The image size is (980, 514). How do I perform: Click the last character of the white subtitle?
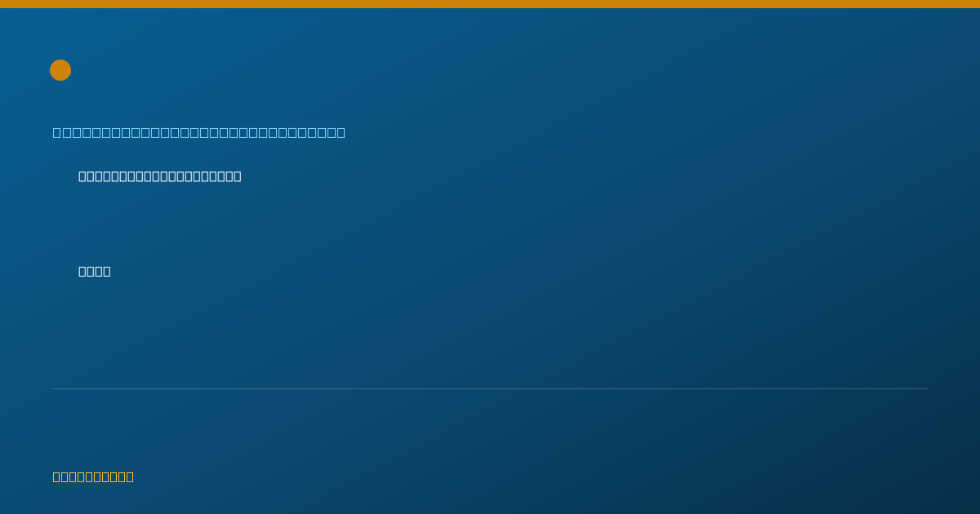point(238,176)
